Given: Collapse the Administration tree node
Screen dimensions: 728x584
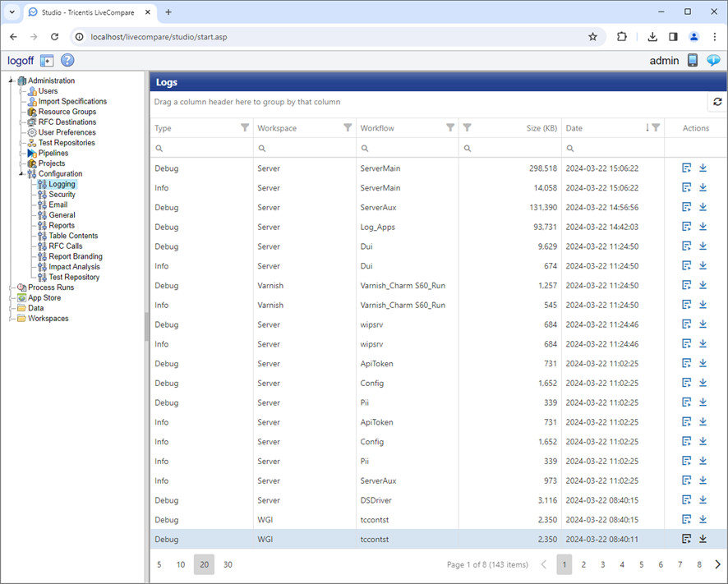Looking at the screenshot, I should click(x=12, y=80).
